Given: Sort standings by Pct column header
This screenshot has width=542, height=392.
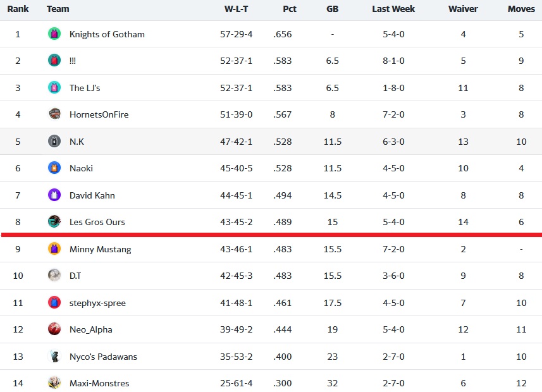Looking at the screenshot, I should point(289,9).
